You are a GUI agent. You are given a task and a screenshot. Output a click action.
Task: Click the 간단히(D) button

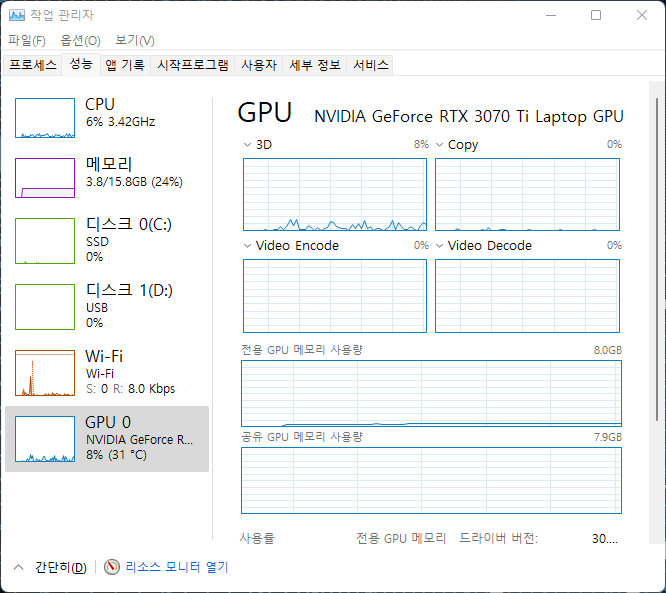(x=60, y=567)
